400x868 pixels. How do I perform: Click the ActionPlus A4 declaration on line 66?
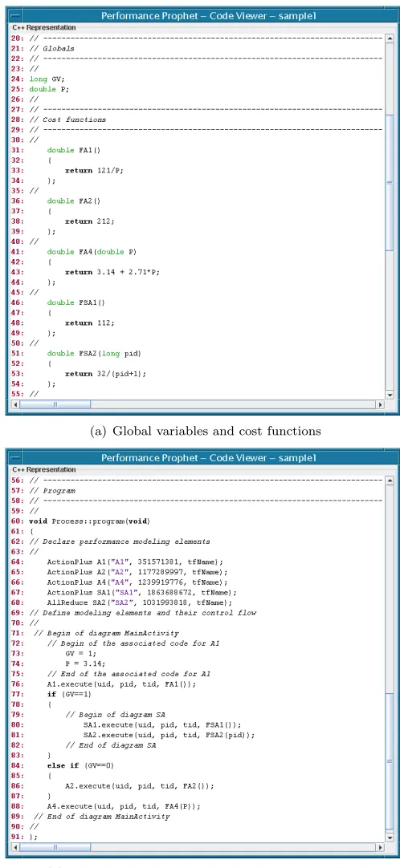[137, 582]
